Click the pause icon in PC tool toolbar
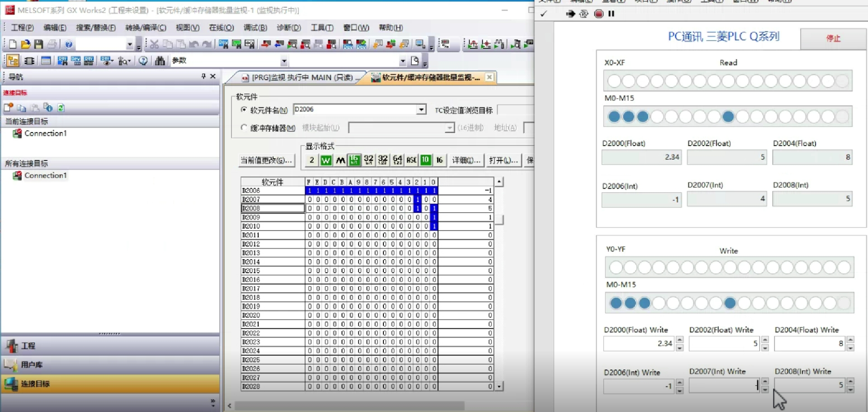Screen dimensions: 868x412 point(611,14)
